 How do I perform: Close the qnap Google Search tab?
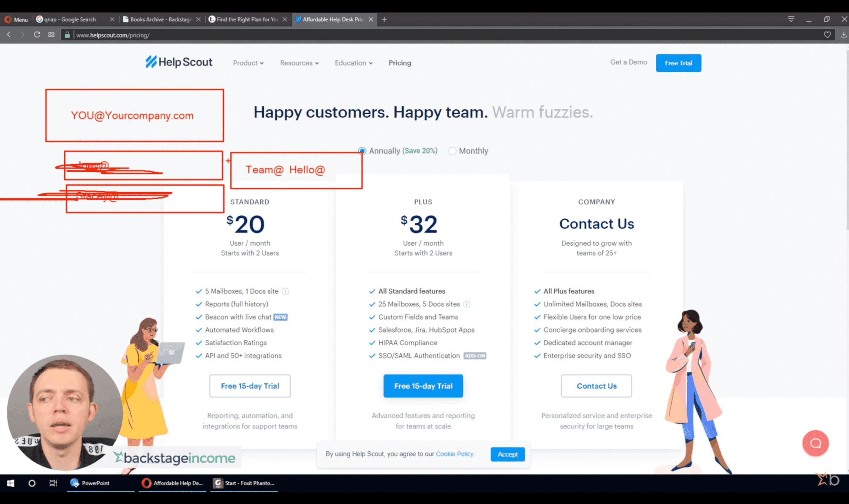pos(112,19)
